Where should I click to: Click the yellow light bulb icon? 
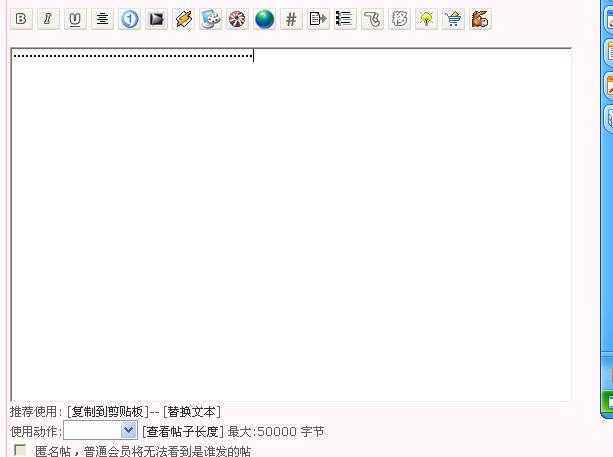point(426,19)
